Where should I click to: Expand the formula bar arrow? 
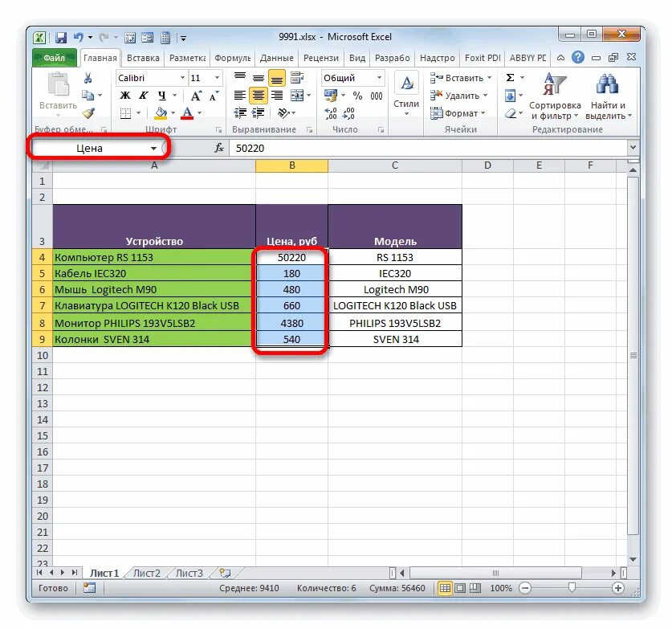pos(633,148)
